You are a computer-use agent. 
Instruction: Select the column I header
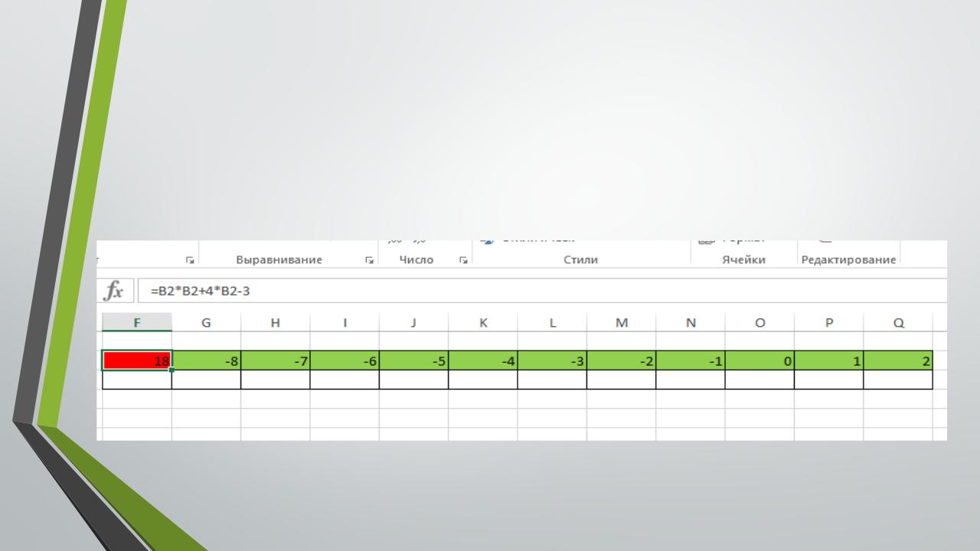pyautogui.click(x=345, y=322)
